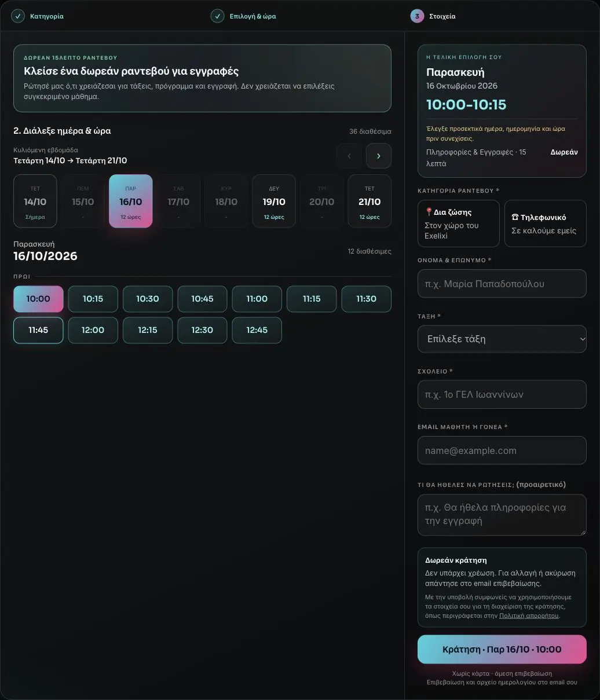Pick the 11:15 time slot
Image resolution: width=600 pixels, height=700 pixels.
(312, 299)
